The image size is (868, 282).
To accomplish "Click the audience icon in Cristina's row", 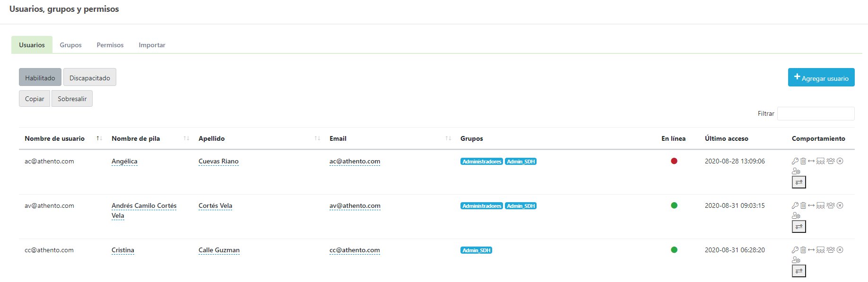I will point(821,250).
